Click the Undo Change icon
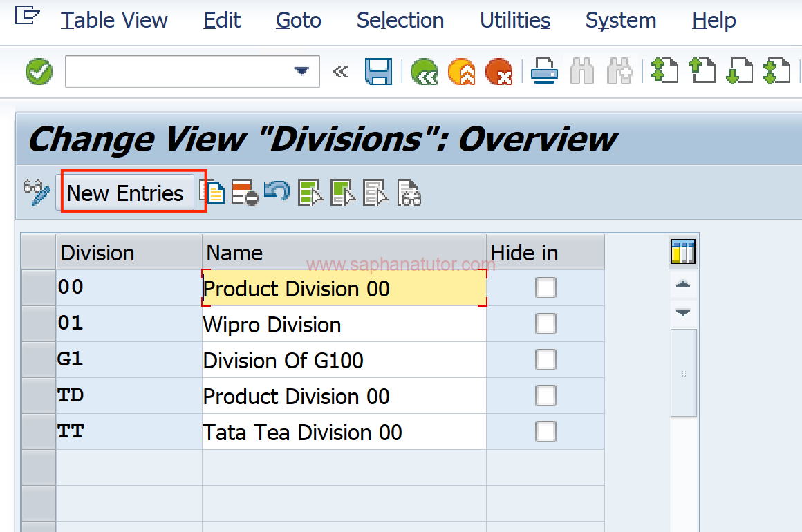This screenshot has width=802, height=532. (277, 192)
